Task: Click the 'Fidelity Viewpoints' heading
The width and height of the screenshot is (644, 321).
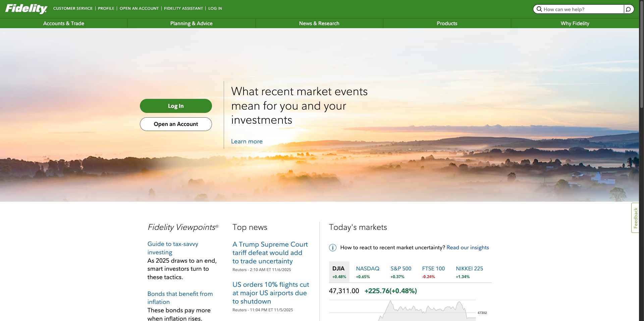Action: pyautogui.click(x=183, y=227)
